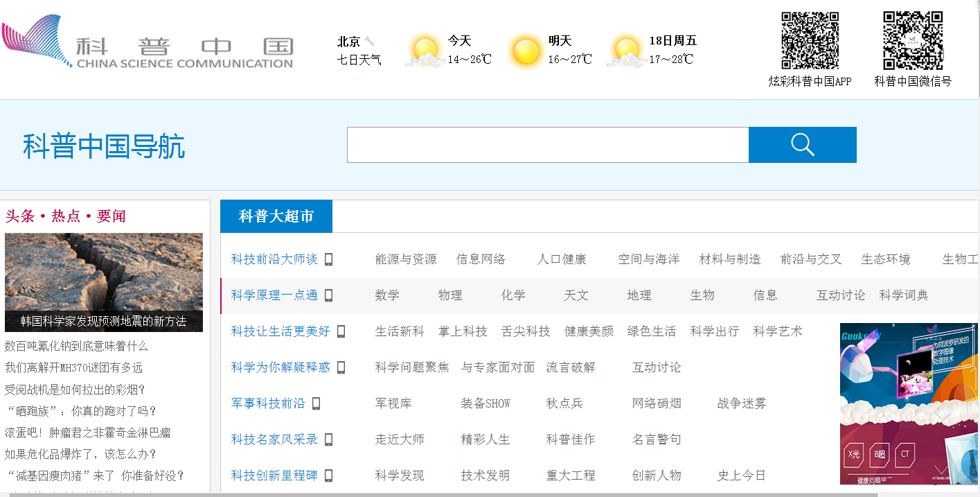
Task: Open the 科普大超市 tab
Action: (276, 216)
